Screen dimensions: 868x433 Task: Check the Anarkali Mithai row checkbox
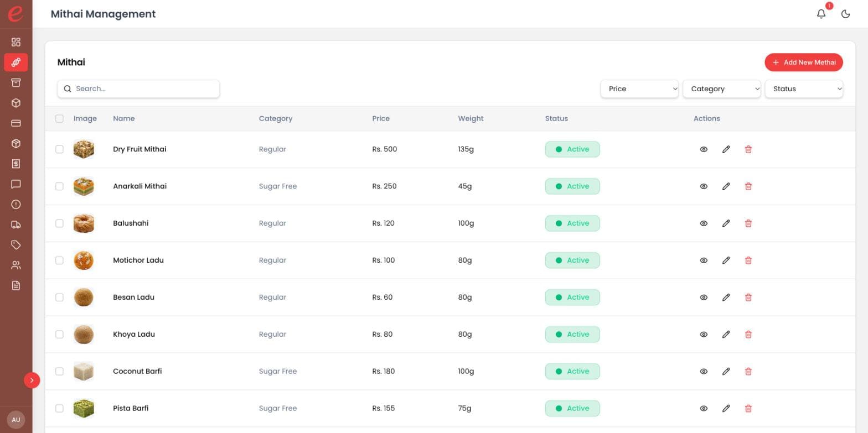point(59,186)
